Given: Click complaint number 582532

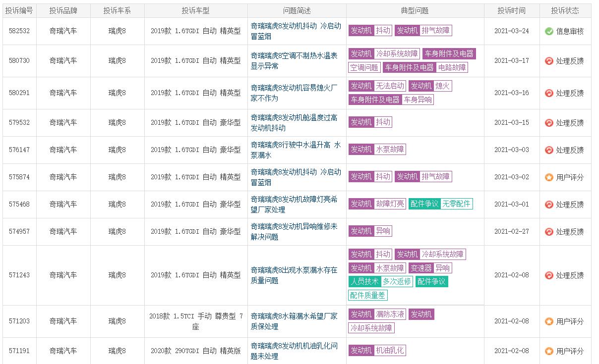Looking at the screenshot, I should tap(19, 31).
